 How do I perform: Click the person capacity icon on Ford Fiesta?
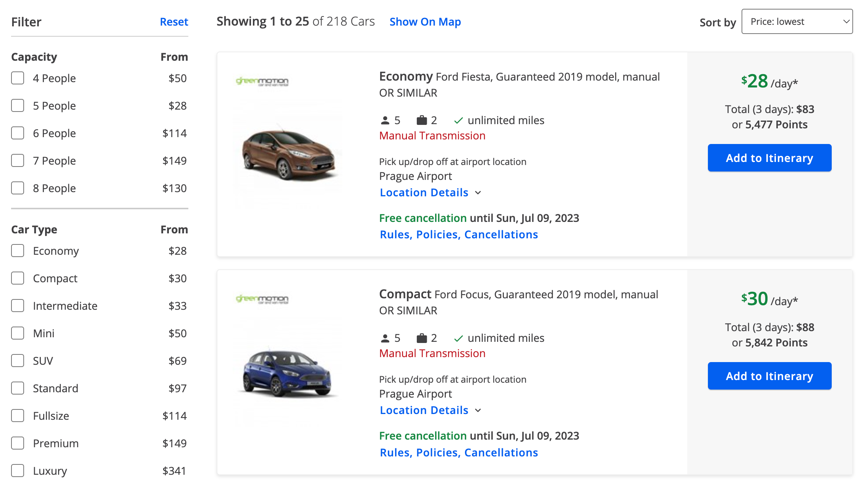[385, 120]
